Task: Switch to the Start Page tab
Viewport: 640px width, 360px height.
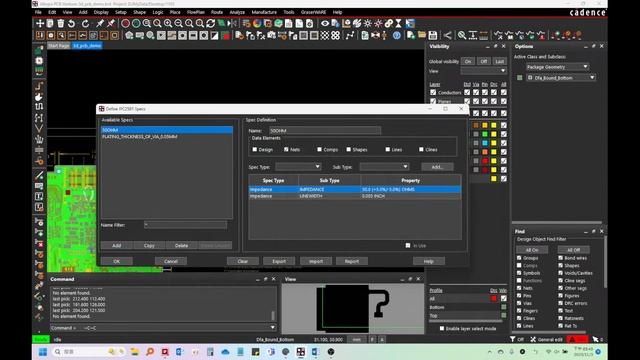Action: (x=59, y=46)
